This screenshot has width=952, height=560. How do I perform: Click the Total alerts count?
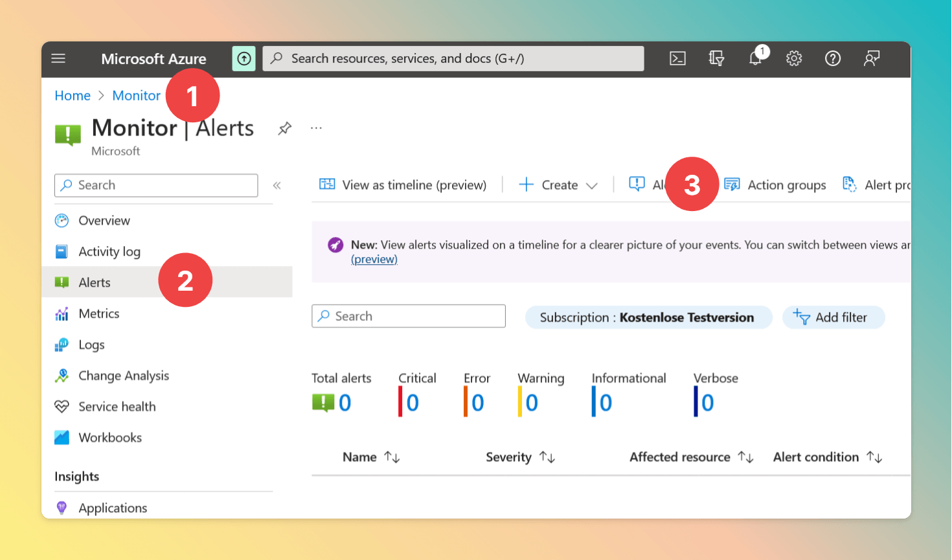(345, 403)
